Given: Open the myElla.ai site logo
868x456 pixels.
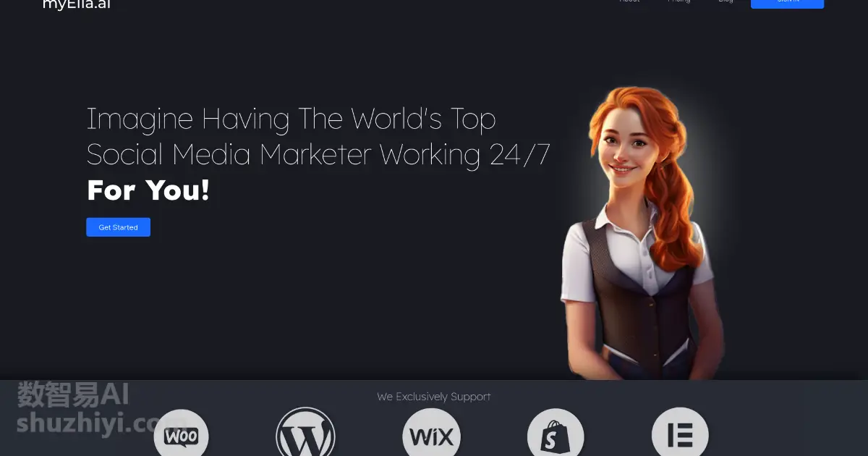Looking at the screenshot, I should pyautogui.click(x=76, y=4).
